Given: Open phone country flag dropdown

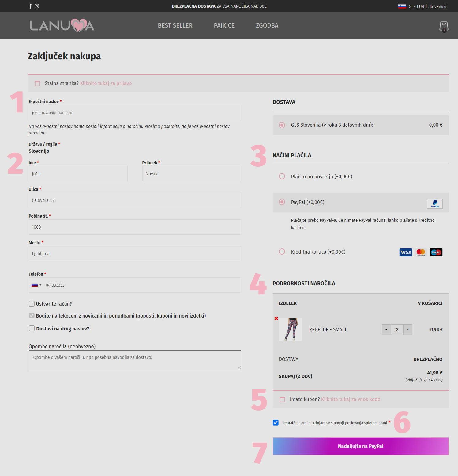Looking at the screenshot, I should [x=36, y=285].
